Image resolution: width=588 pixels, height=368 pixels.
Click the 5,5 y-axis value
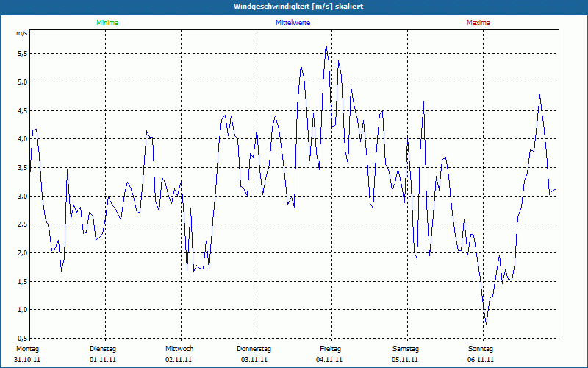(23, 53)
